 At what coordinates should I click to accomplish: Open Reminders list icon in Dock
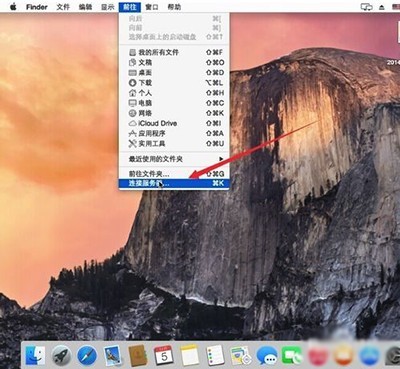pos(215,355)
